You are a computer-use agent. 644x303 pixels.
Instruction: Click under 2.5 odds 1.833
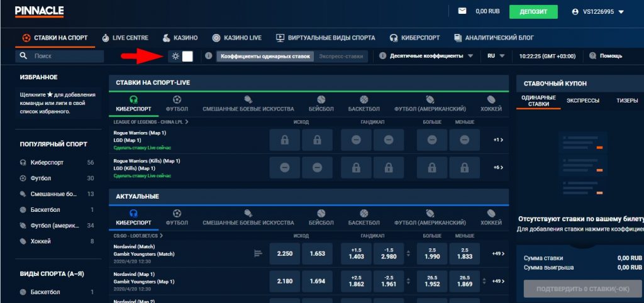[464, 254]
